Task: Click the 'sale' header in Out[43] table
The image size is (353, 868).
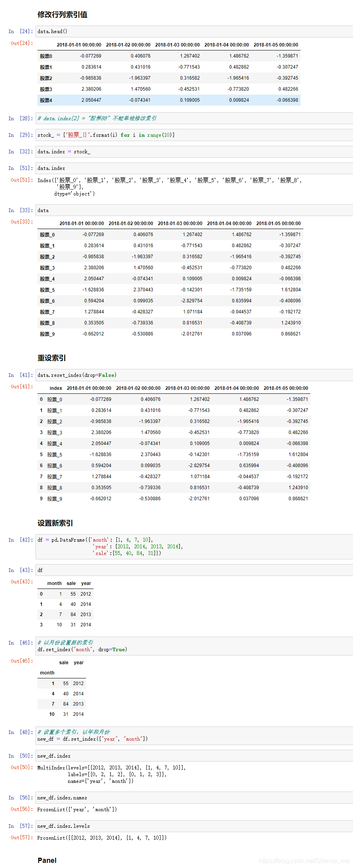Action: (71, 583)
